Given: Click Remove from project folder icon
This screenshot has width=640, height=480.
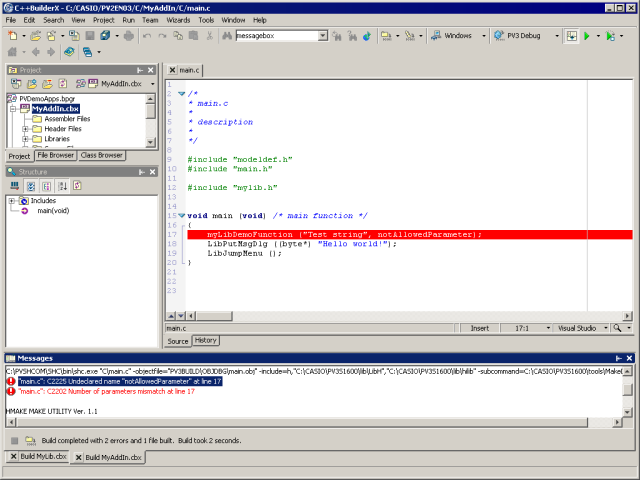Looking at the screenshot, I should tap(47, 84).
